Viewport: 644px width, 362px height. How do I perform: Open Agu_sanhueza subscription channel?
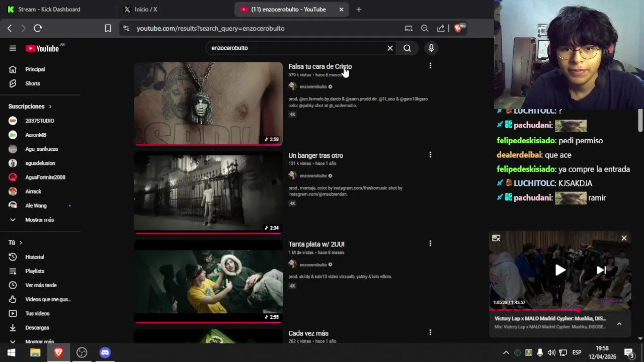pos(40,149)
